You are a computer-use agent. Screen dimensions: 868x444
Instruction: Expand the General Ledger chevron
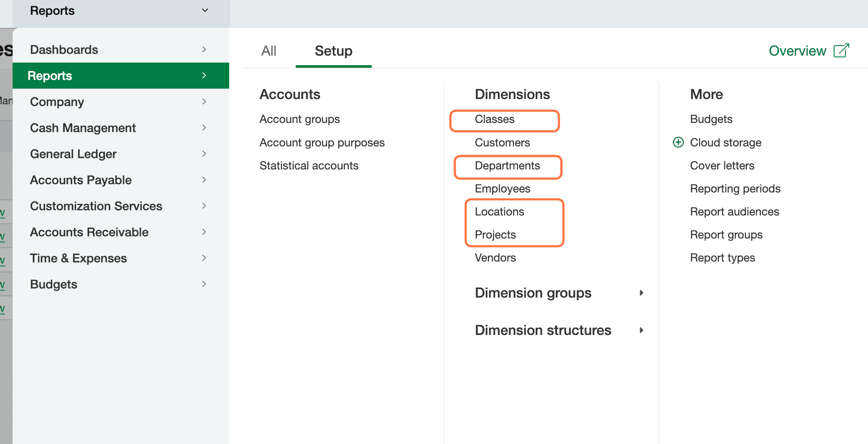click(204, 154)
